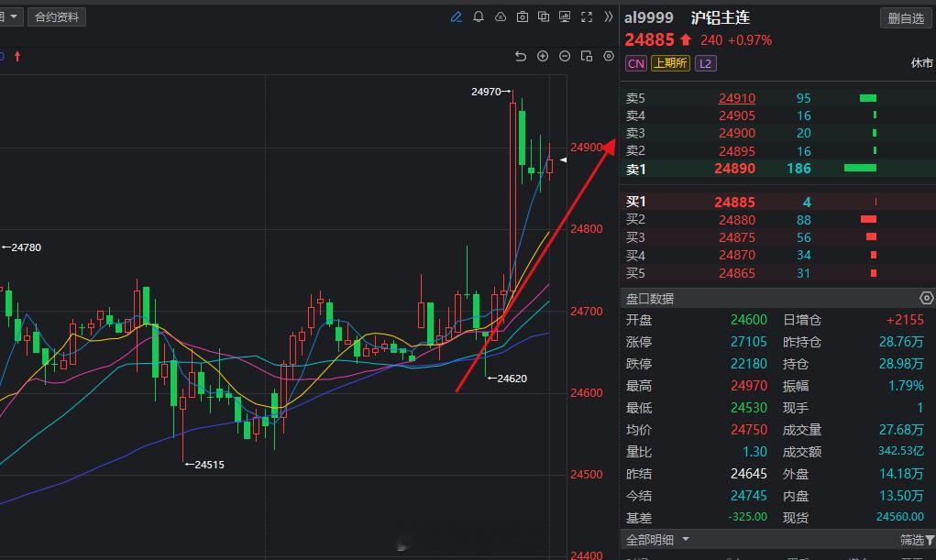Click the CN market tag

point(635,63)
